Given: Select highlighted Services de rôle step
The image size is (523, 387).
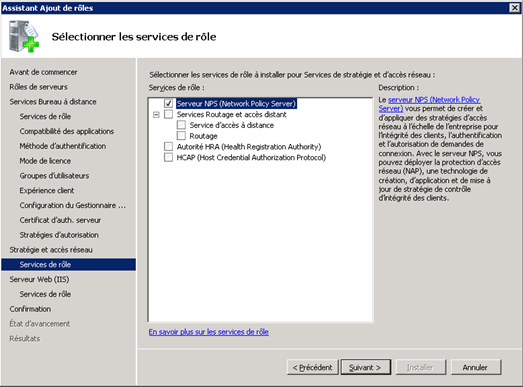Looking at the screenshot, I should click(68, 265).
